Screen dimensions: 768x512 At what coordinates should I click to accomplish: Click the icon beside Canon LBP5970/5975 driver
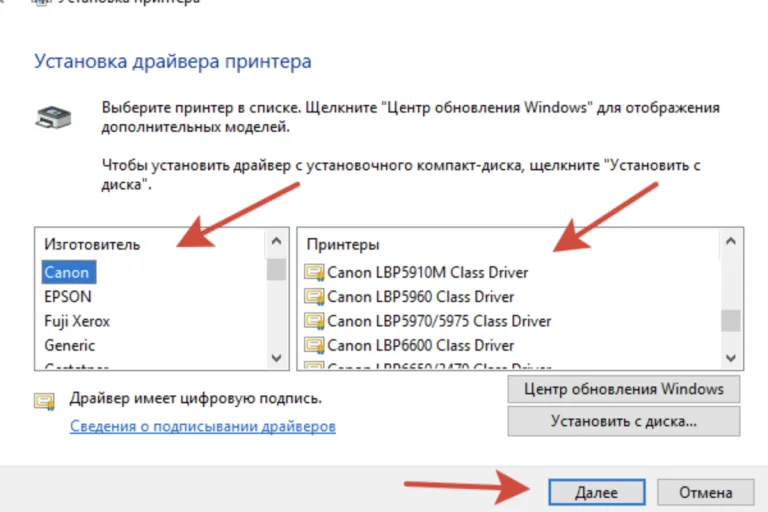pos(314,321)
